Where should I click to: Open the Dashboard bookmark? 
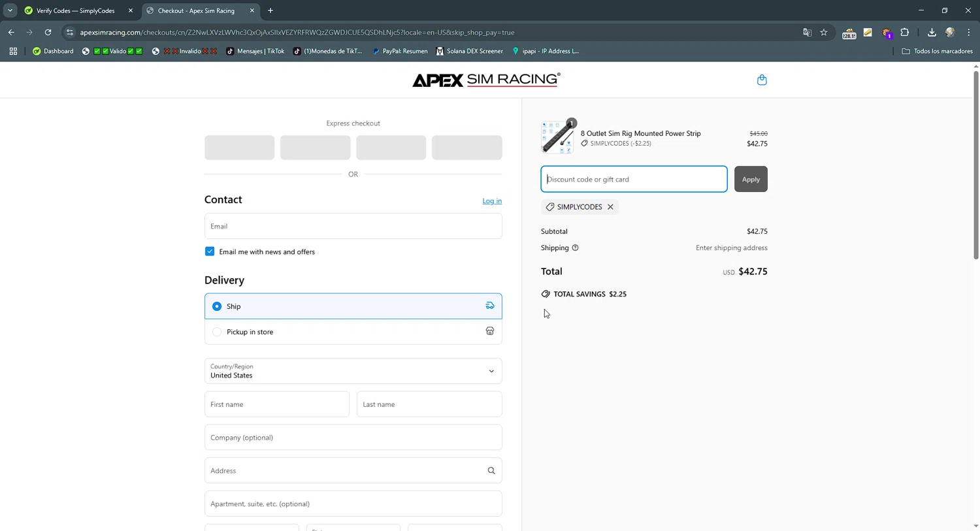(x=53, y=51)
